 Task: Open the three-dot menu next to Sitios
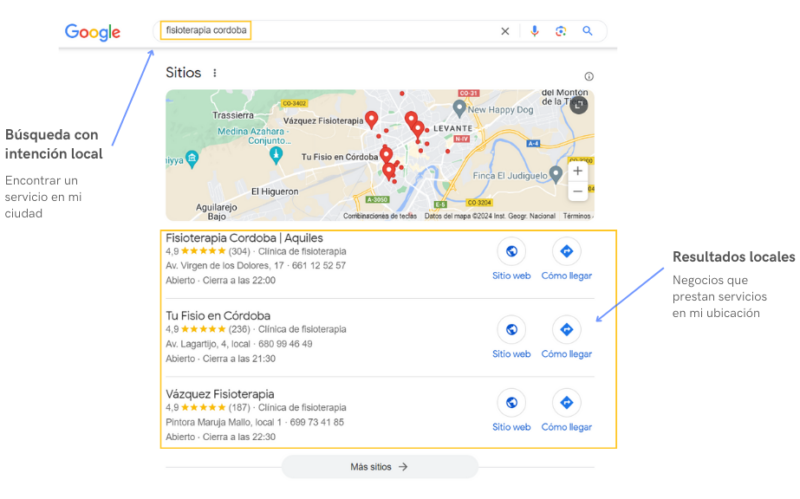(215, 73)
